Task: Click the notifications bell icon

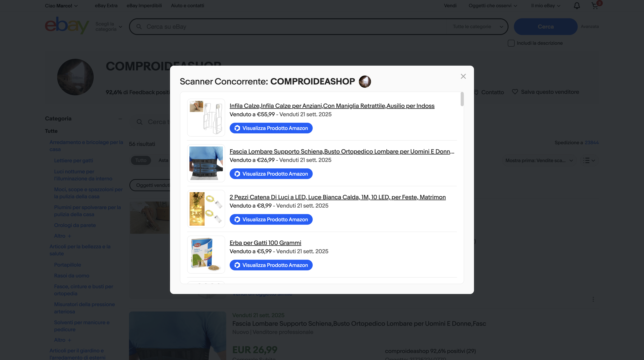Action: [x=577, y=6]
